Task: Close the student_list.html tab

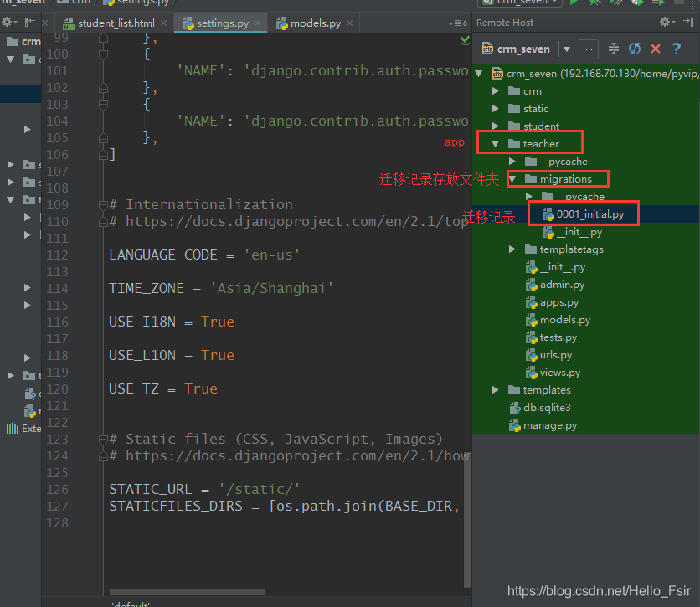Action: pos(164,23)
